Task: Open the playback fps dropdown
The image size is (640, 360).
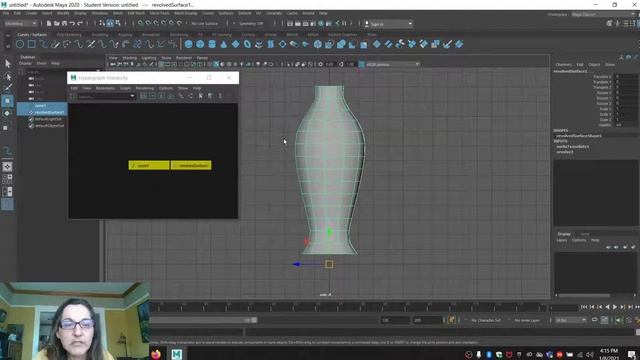Action: pyautogui.click(x=571, y=320)
